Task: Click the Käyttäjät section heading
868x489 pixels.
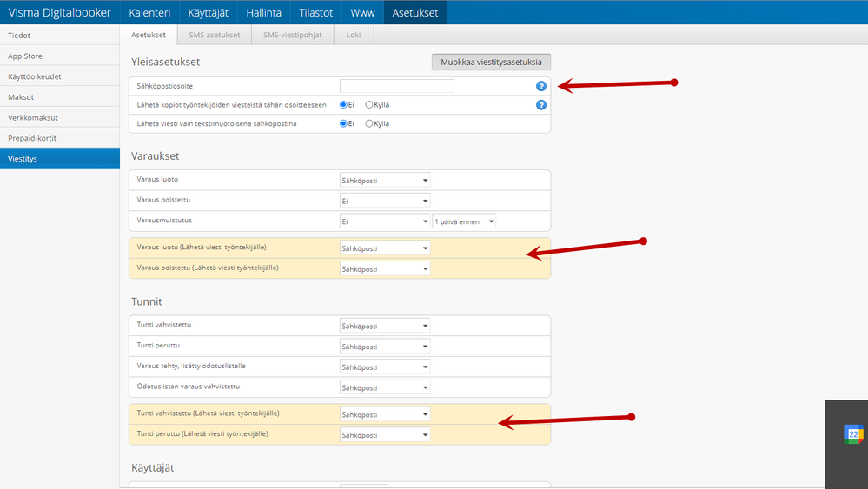Action: [153, 467]
